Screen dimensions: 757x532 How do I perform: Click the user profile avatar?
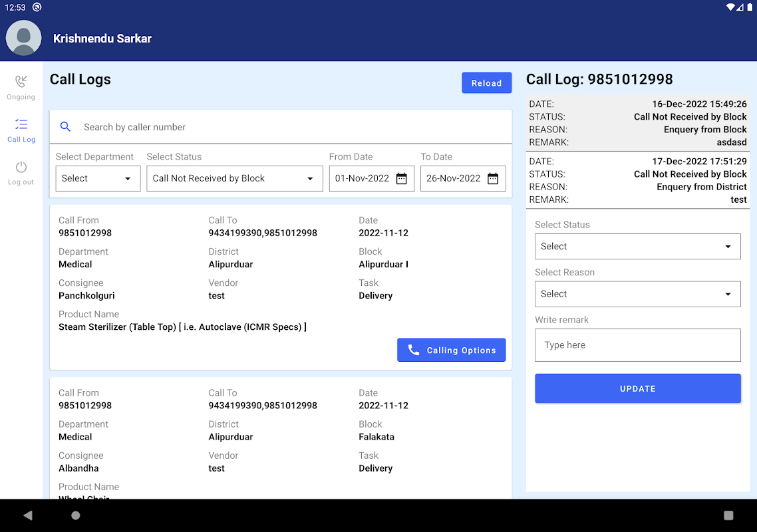point(24,38)
